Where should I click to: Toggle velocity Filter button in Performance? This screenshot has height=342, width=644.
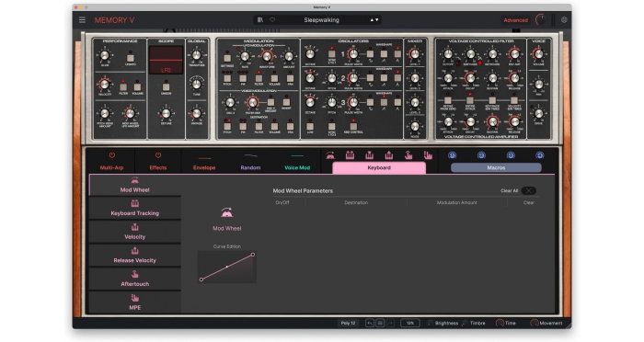point(123,86)
